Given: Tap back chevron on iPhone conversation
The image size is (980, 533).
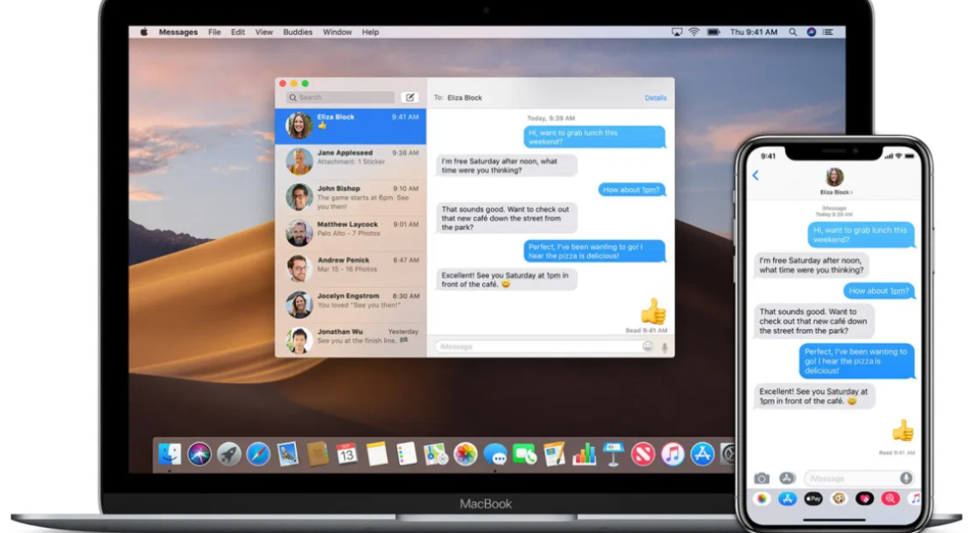Looking at the screenshot, I should pyautogui.click(x=756, y=175).
